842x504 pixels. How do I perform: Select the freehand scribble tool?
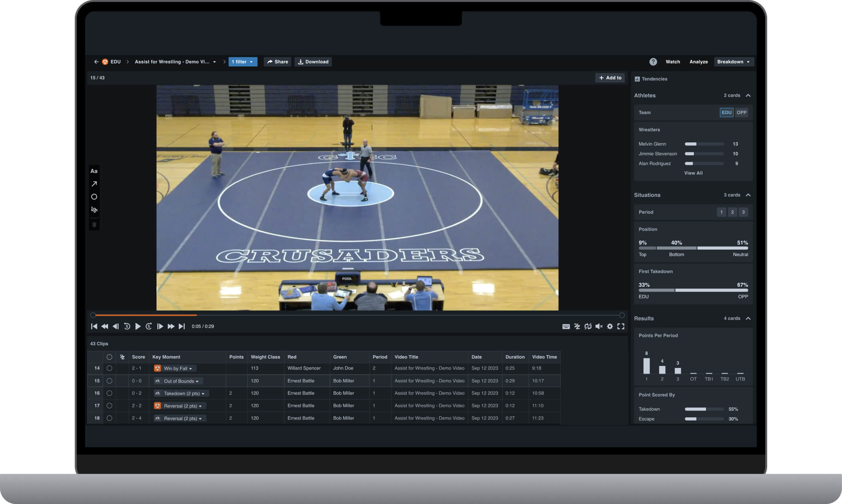coord(94,210)
